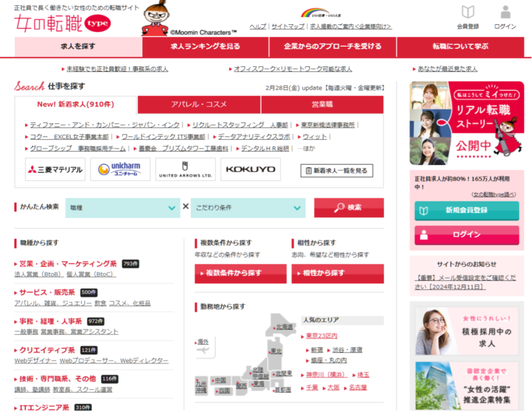Select 北海道 on the Japan map
Viewport: 532px width, 411px height.
pos(284,327)
